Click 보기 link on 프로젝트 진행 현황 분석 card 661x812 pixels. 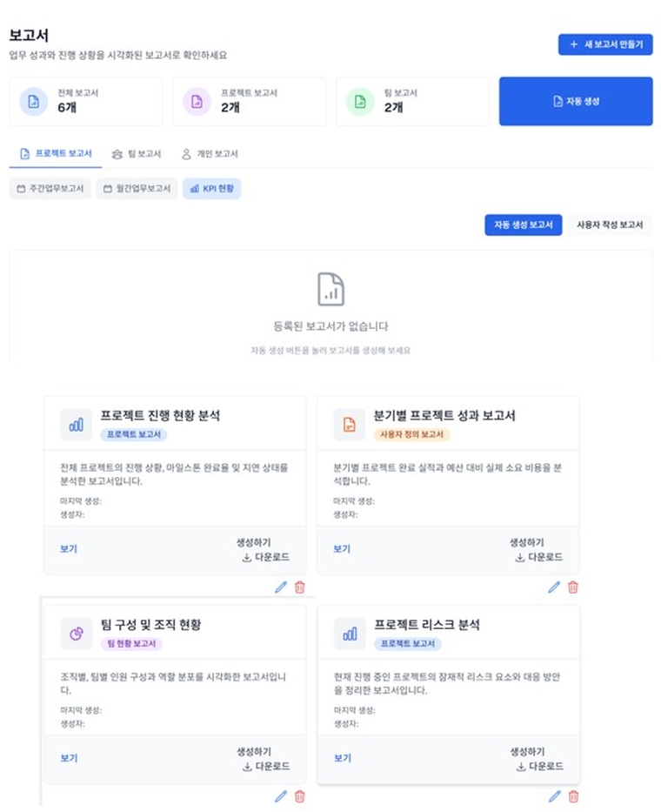pos(69,549)
